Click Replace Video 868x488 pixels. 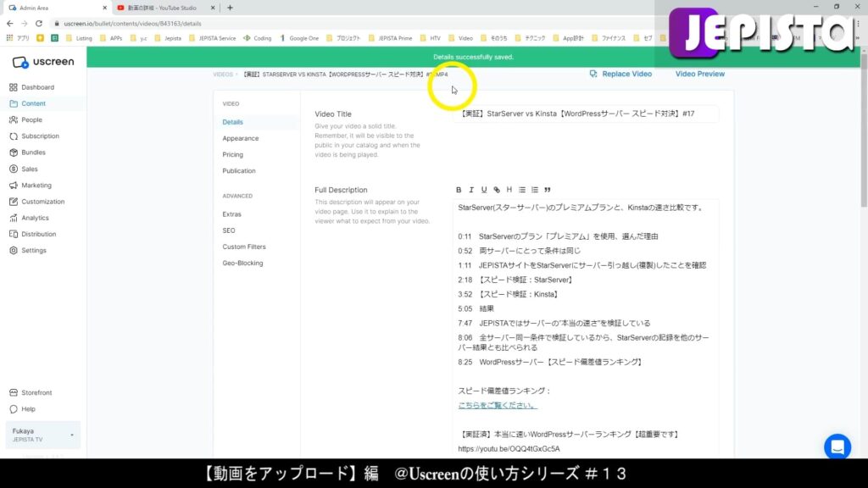[620, 74]
